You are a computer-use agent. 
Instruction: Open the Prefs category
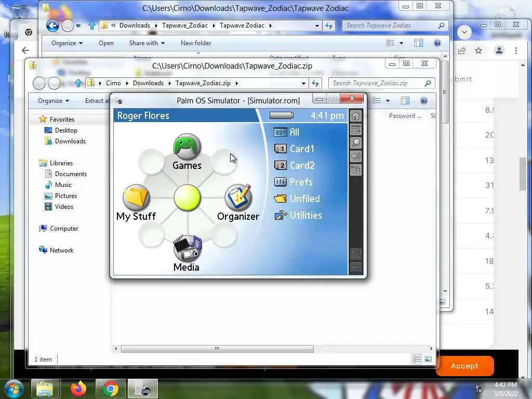click(x=293, y=182)
